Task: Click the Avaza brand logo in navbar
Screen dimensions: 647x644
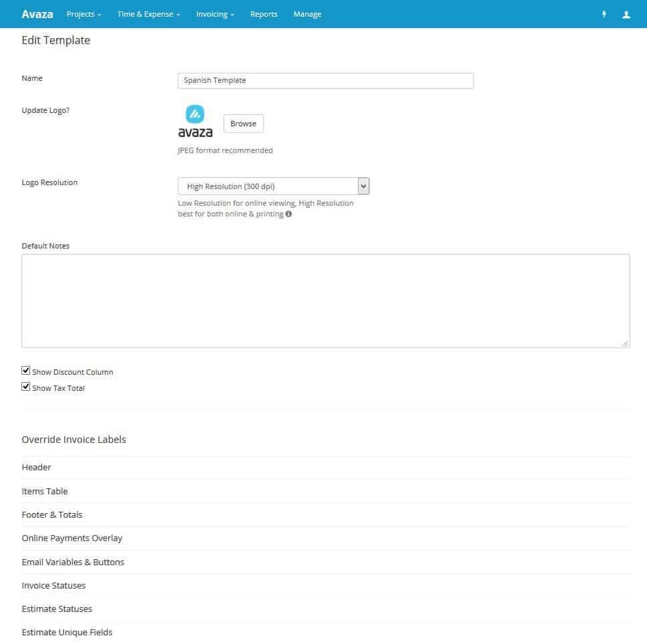Action: [x=37, y=14]
